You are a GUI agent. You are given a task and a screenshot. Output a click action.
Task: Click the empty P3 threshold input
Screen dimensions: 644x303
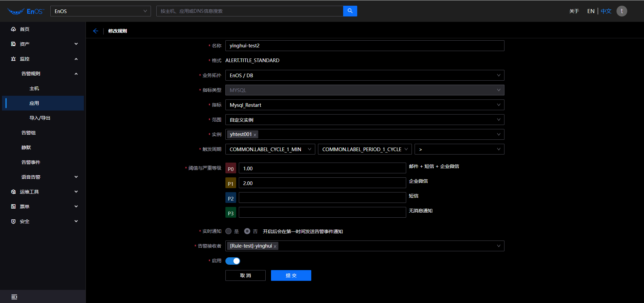click(x=322, y=212)
